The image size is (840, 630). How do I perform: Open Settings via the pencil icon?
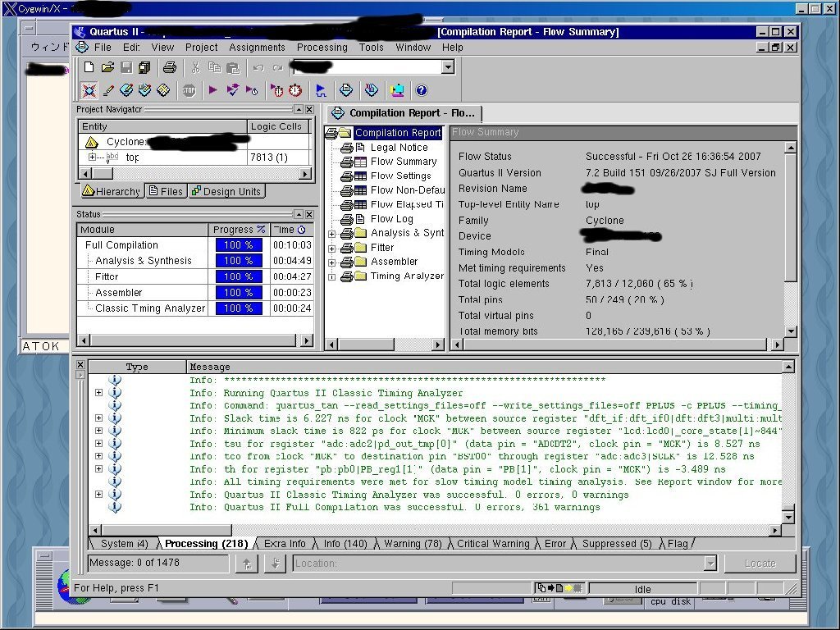pyautogui.click(x=108, y=90)
